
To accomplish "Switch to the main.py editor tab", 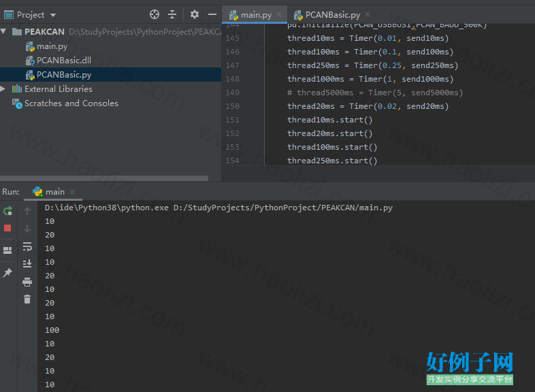I will pyautogui.click(x=256, y=15).
